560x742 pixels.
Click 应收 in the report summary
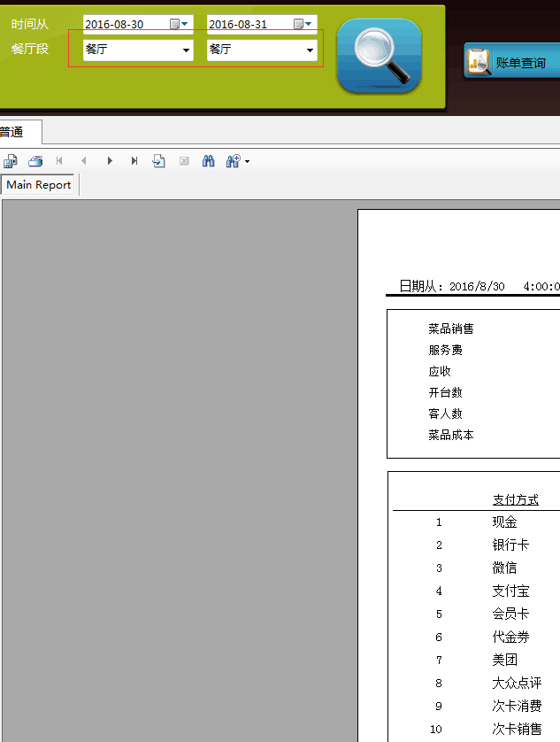(440, 372)
